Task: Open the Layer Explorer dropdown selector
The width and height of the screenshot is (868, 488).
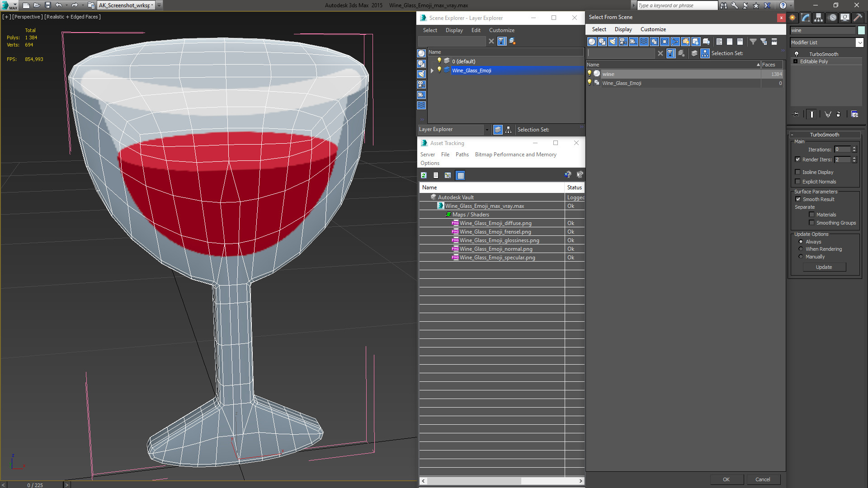Action: (x=487, y=130)
